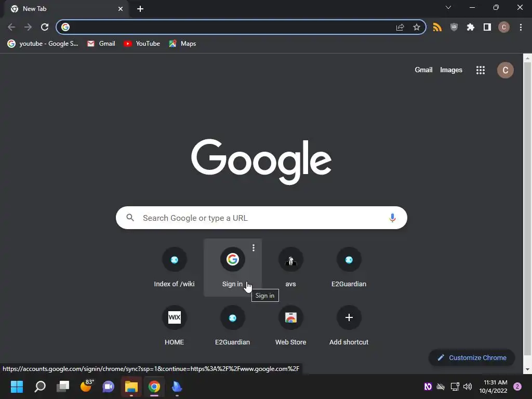Open the uBlock Origin shield extension

(454, 27)
